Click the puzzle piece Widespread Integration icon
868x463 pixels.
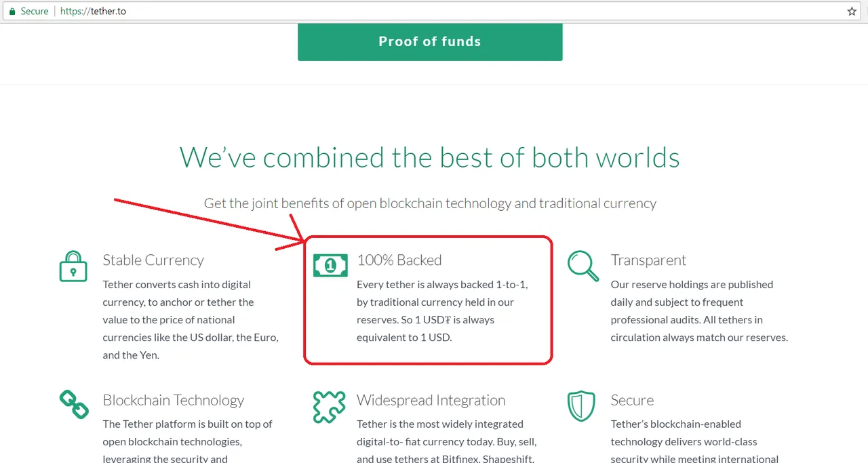pos(330,407)
